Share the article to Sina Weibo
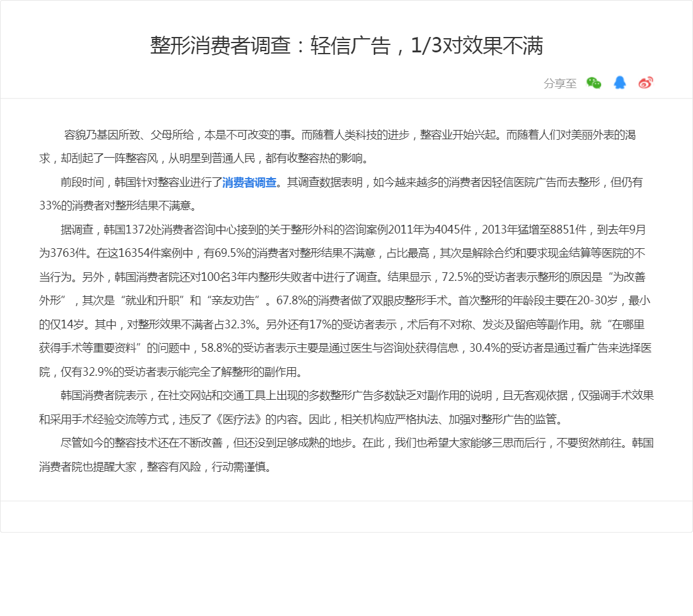 click(x=646, y=83)
